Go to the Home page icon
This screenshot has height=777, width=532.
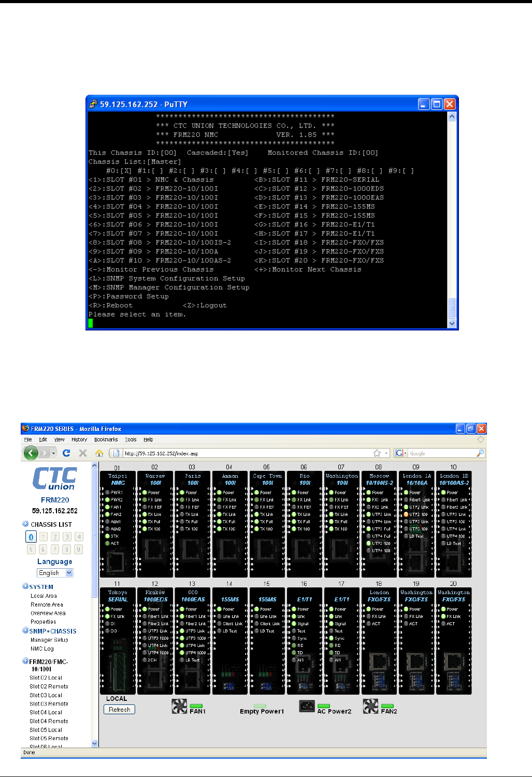click(x=99, y=453)
